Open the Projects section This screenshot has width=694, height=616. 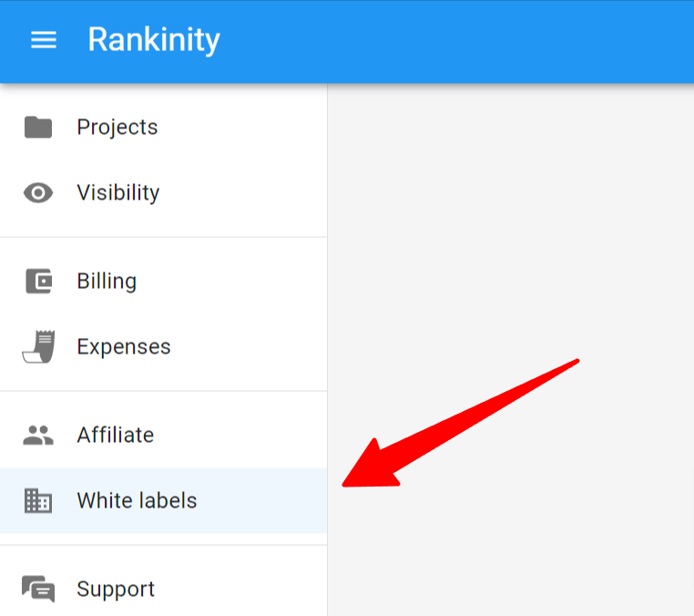click(163, 127)
